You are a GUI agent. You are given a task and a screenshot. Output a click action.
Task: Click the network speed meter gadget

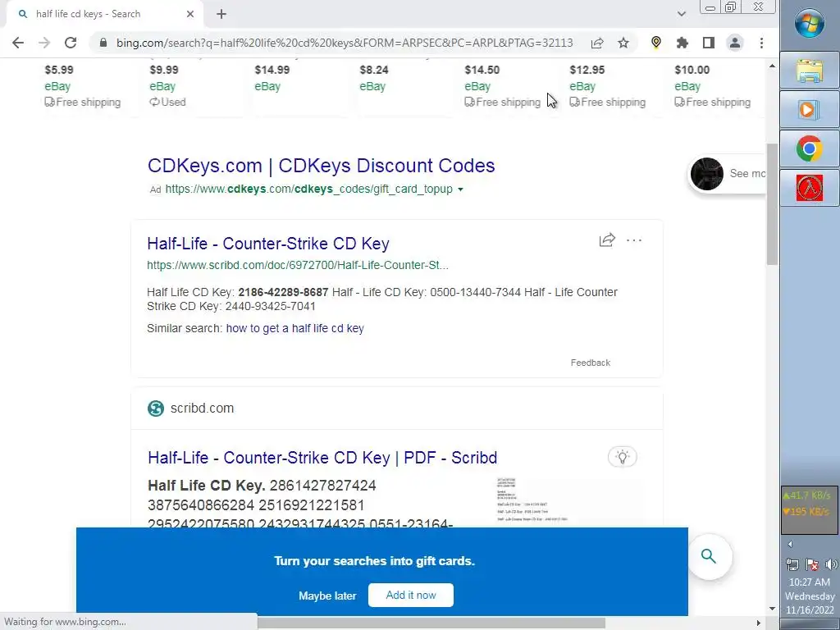(x=810, y=509)
